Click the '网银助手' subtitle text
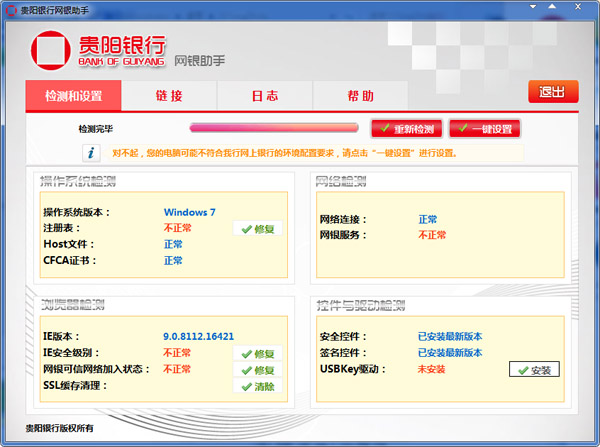The height and width of the screenshot is (447, 600). (x=200, y=60)
